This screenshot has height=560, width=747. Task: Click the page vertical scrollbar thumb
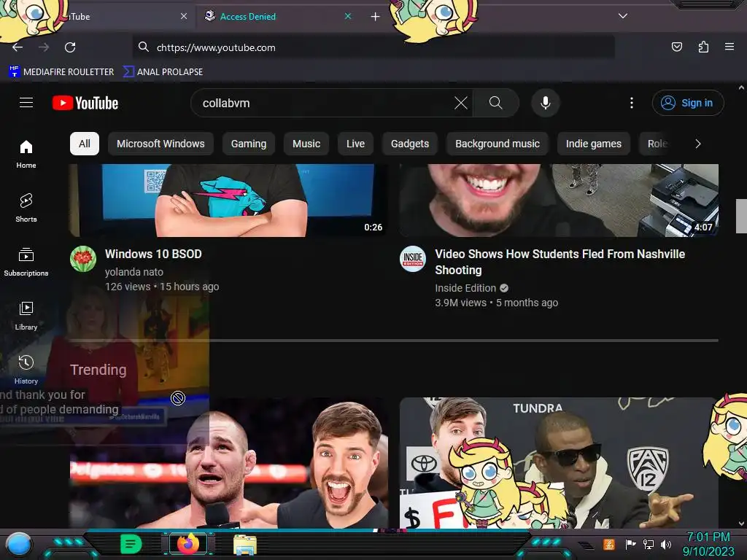pos(741,216)
